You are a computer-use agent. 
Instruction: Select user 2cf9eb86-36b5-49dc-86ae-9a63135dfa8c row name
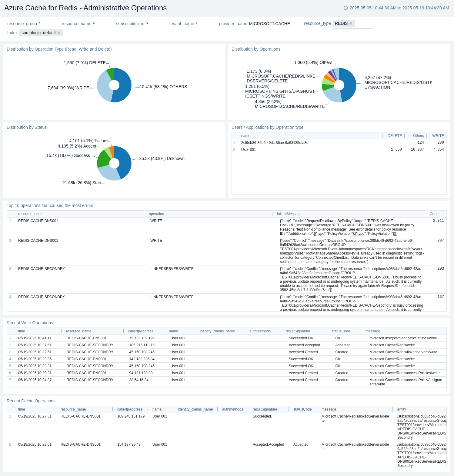point(275,143)
